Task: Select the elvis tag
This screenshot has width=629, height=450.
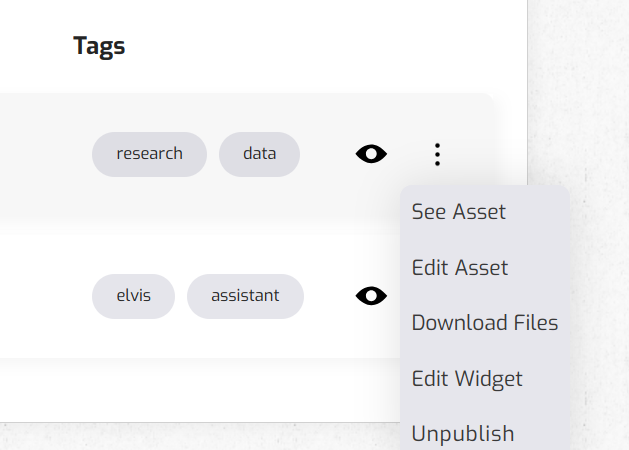Action: [x=133, y=296]
